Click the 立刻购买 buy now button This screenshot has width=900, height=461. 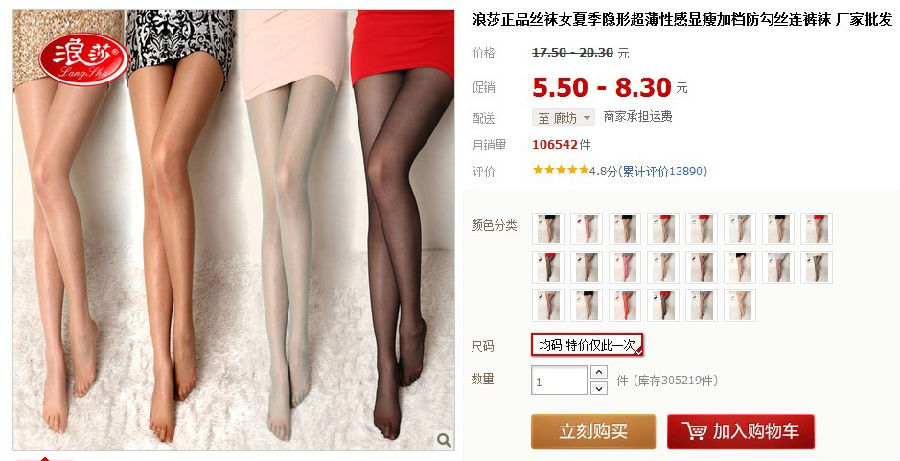point(593,431)
